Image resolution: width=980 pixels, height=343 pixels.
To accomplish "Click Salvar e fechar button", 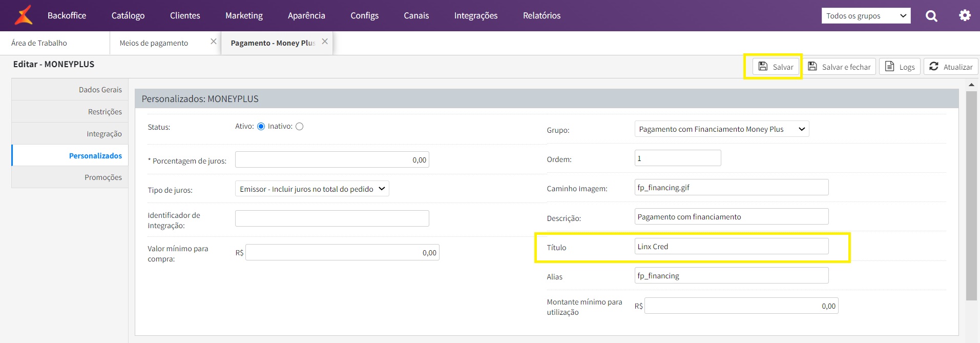I will click(x=839, y=67).
